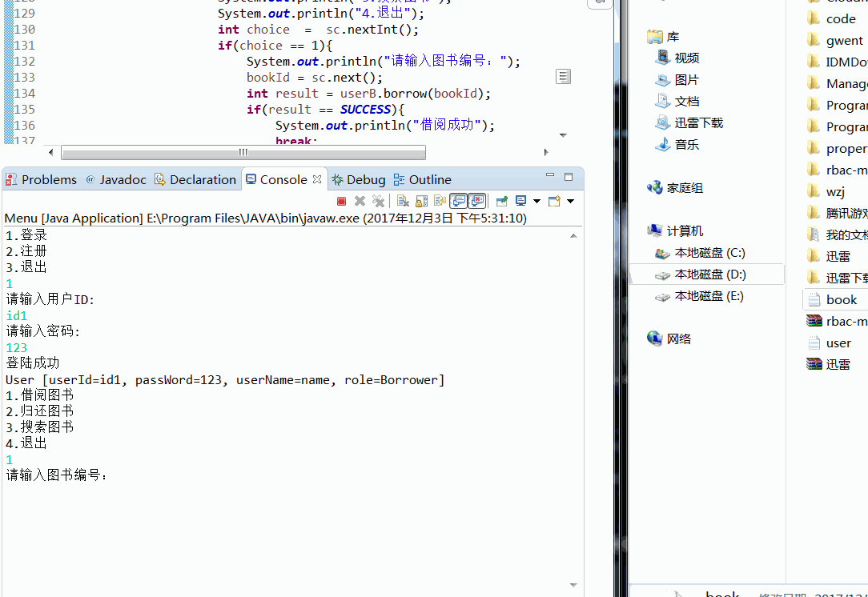868x597 pixels.
Task: Select the rbac-m archive file
Action: [x=837, y=322]
